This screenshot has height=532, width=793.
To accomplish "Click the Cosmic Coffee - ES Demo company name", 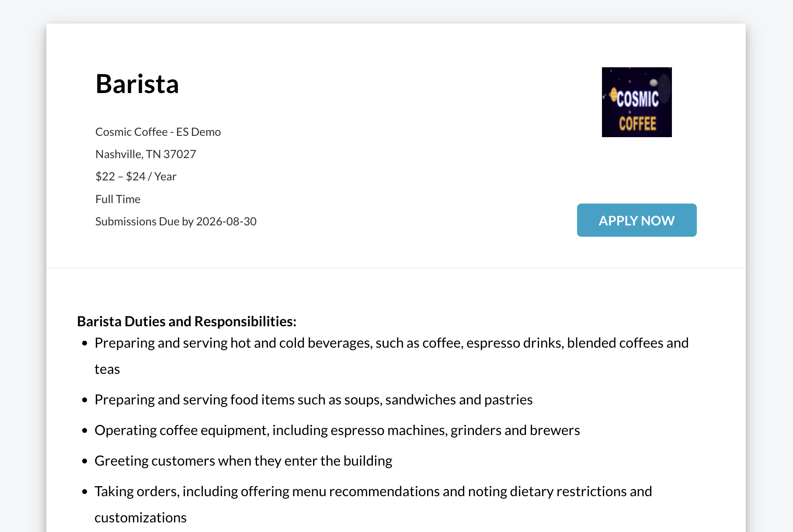I will click(158, 132).
